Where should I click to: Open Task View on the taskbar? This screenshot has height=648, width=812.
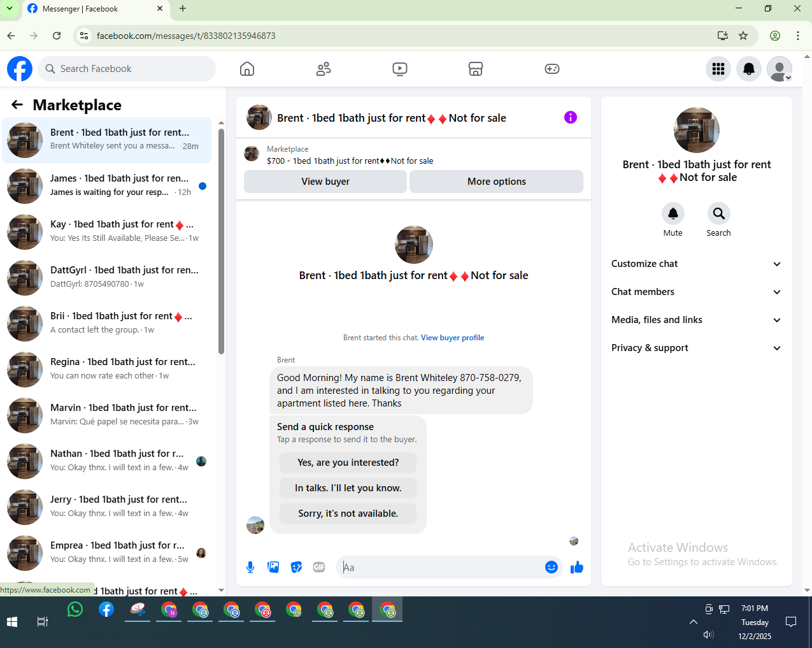tap(43, 622)
